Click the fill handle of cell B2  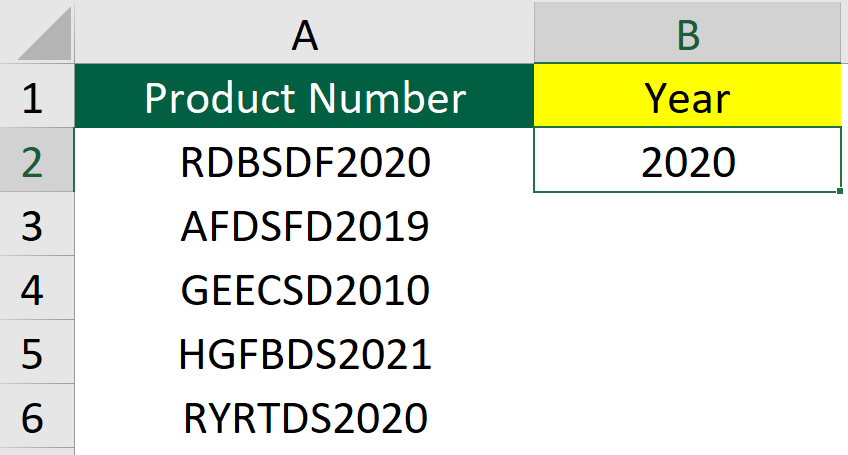tap(839, 190)
